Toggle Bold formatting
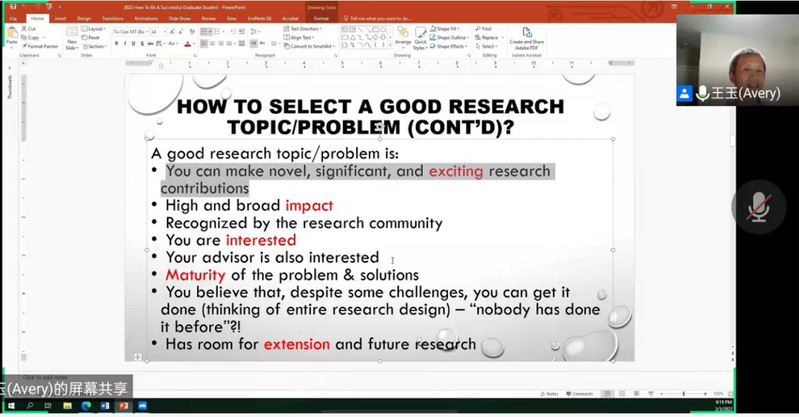This screenshot has height=417, width=799. point(115,44)
